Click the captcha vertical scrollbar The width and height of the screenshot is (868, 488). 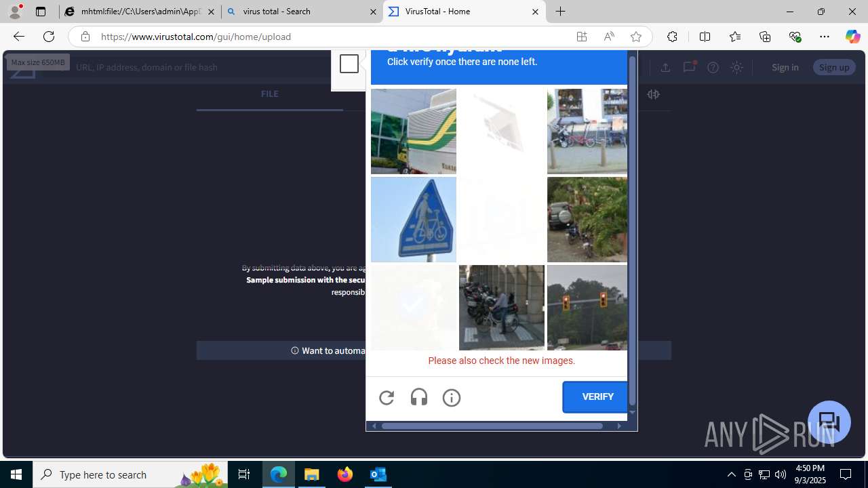(632, 230)
